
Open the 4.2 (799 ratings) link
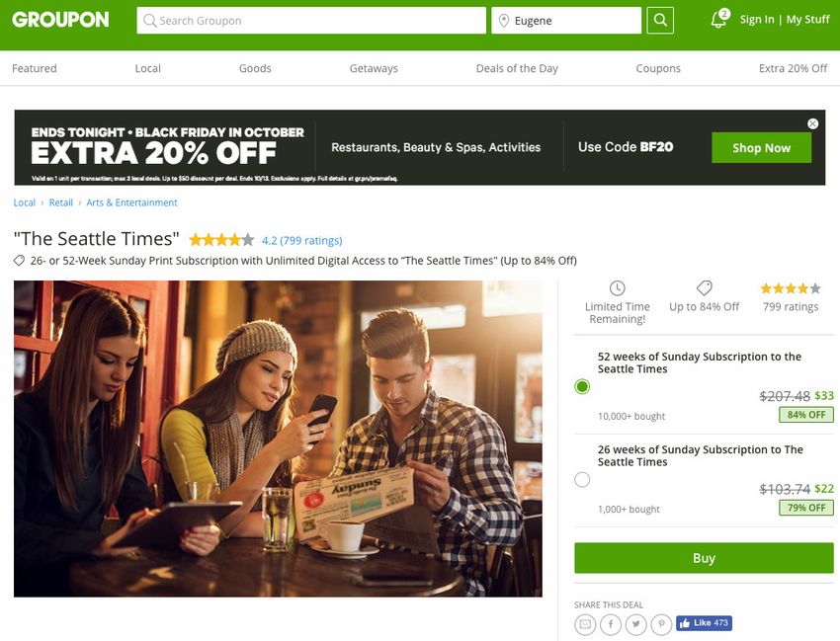click(301, 240)
